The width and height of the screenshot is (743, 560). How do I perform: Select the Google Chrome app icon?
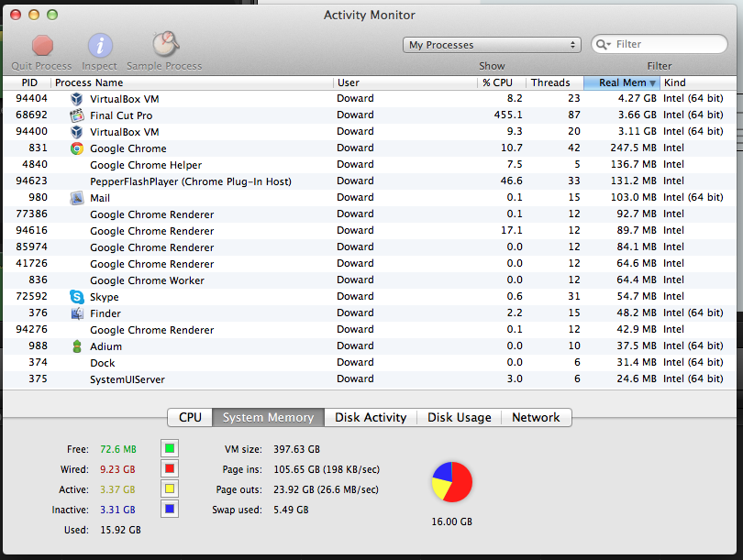point(76,148)
